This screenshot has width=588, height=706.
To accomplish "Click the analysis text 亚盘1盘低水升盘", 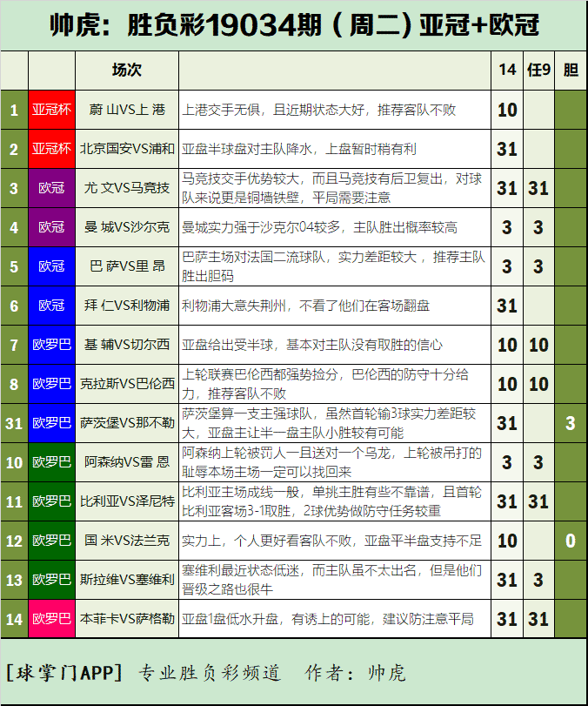I will pos(230,619).
